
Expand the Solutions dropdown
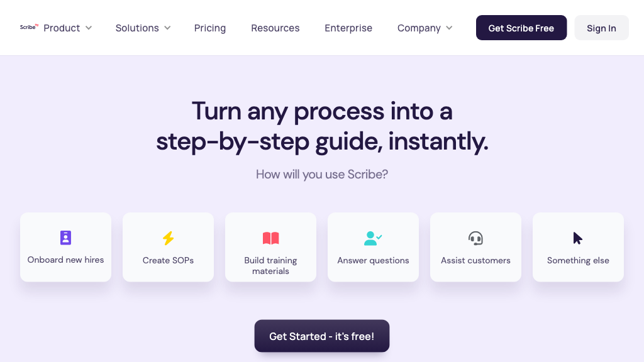[143, 28]
